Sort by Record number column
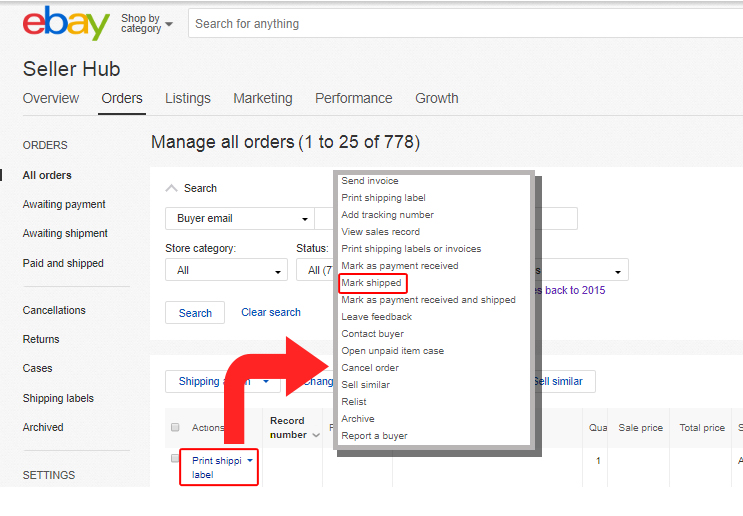Screen dimensions: 743x516 coord(294,427)
